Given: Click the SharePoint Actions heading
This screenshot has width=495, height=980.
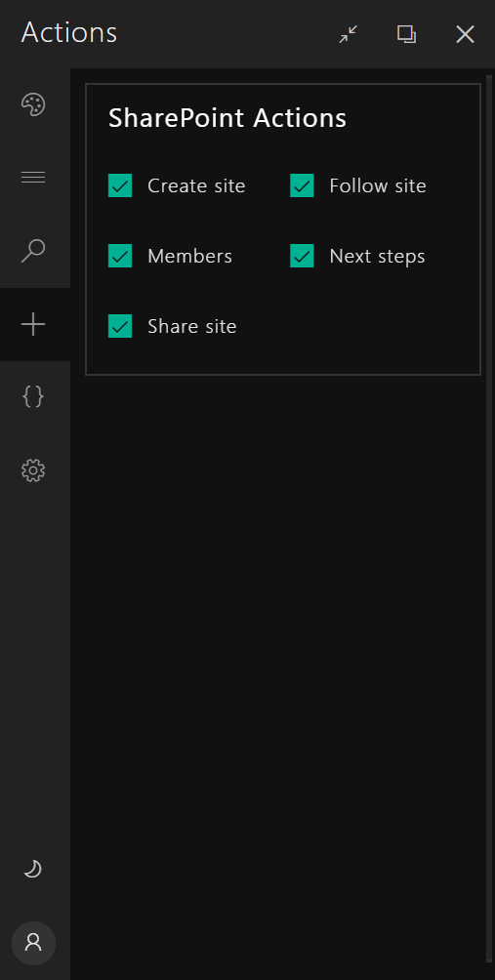Looking at the screenshot, I should click(227, 118).
